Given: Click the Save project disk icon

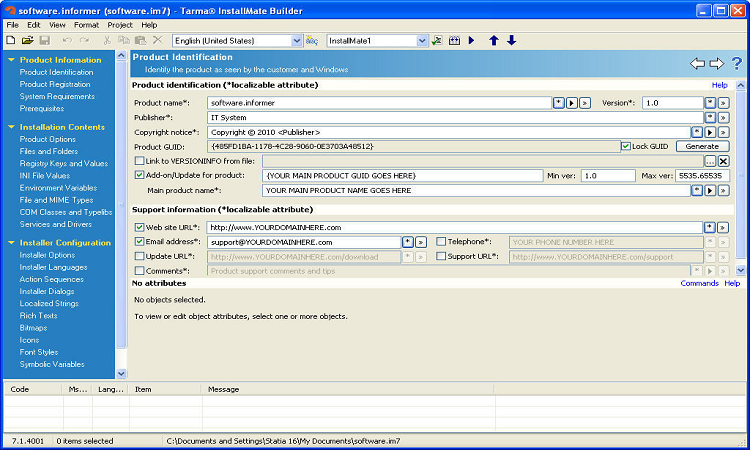Looking at the screenshot, I should 44,41.
